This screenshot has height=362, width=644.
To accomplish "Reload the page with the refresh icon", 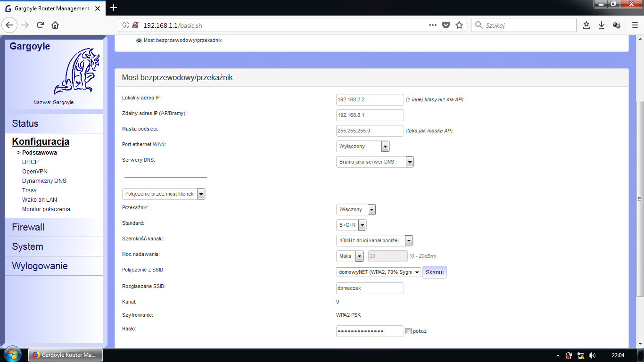I will coord(40,25).
